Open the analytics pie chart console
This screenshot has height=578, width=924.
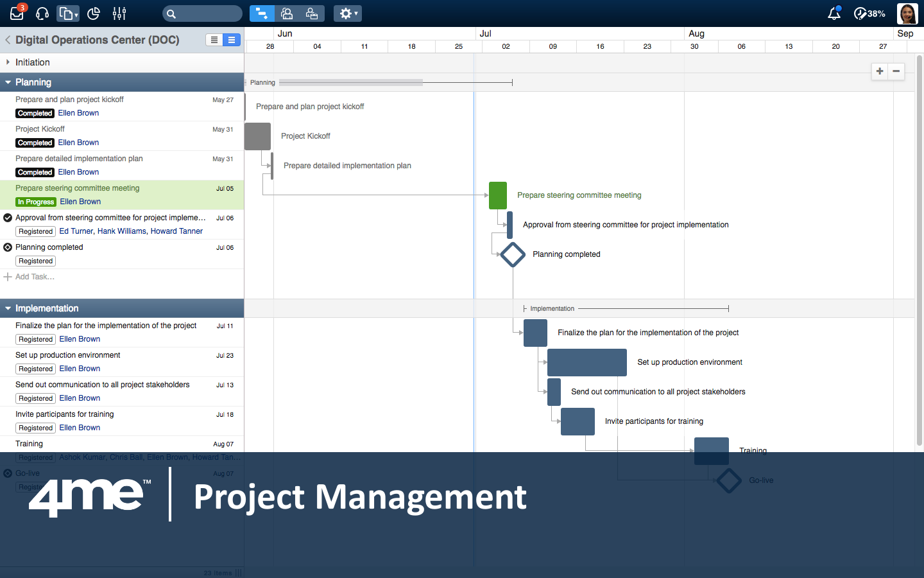(94, 13)
